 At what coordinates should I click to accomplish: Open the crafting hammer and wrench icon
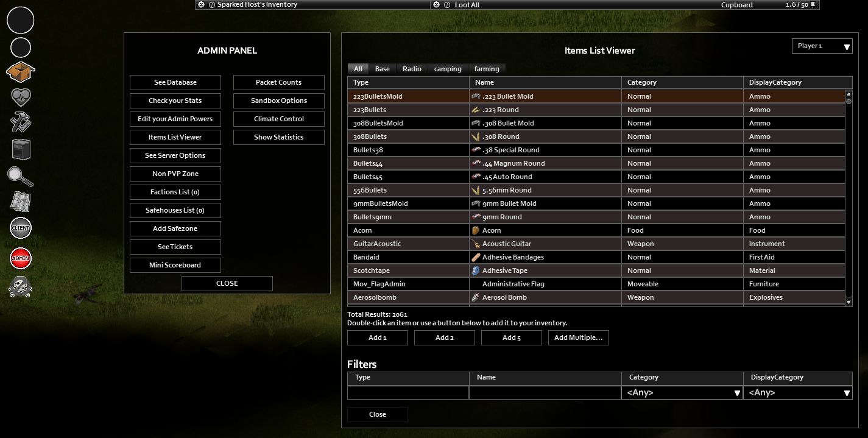point(21,122)
